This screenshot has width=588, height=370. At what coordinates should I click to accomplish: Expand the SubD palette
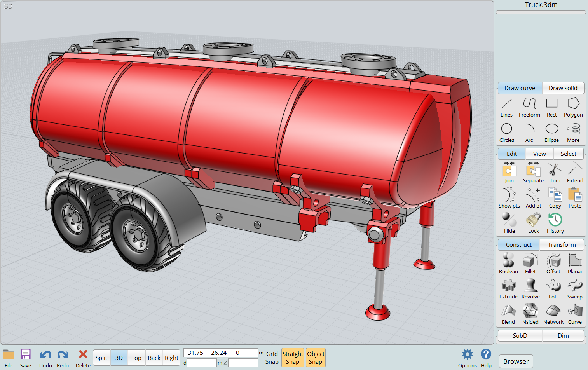520,335
